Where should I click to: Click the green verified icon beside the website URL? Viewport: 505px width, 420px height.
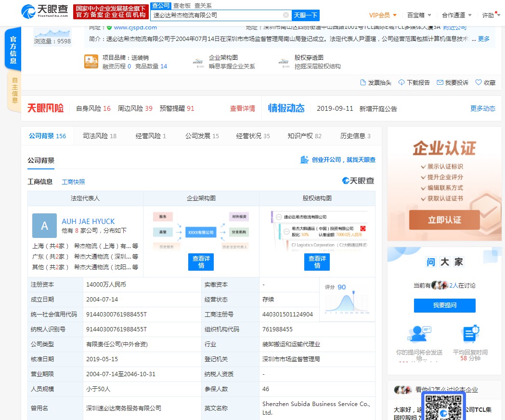click(109, 28)
